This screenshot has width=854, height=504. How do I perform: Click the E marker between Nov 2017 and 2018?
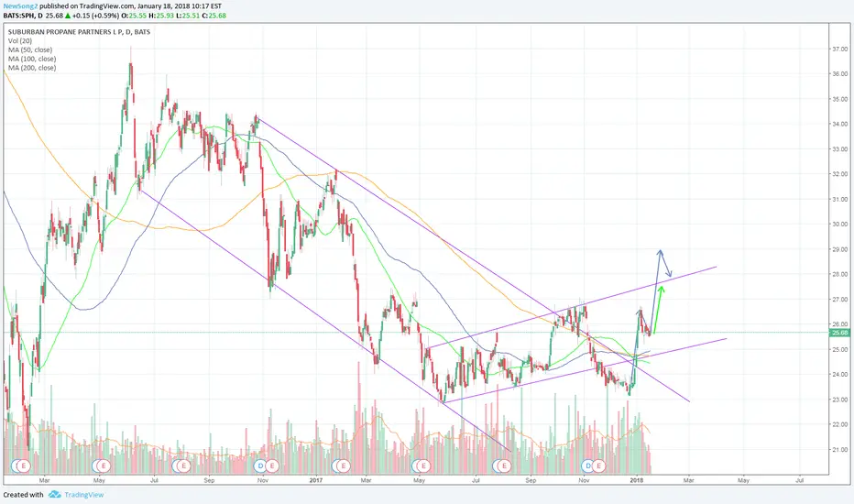pos(599,466)
